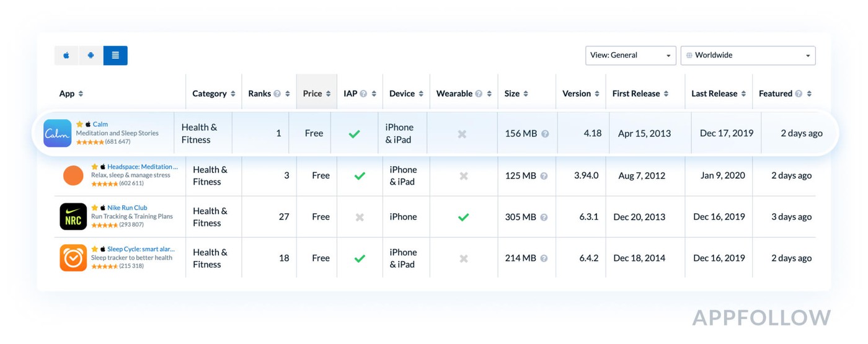Click the Ranks column help icon

[x=277, y=94]
